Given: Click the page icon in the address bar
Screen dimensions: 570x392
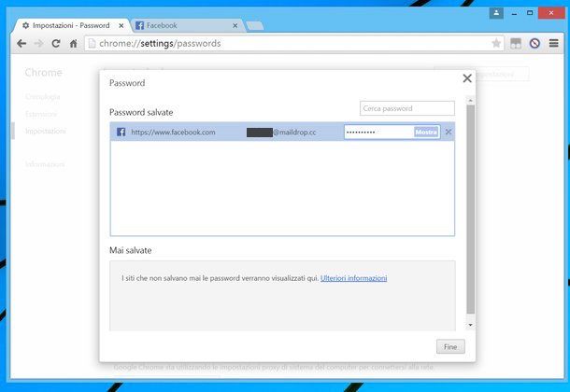Looking at the screenshot, I should [x=93, y=44].
